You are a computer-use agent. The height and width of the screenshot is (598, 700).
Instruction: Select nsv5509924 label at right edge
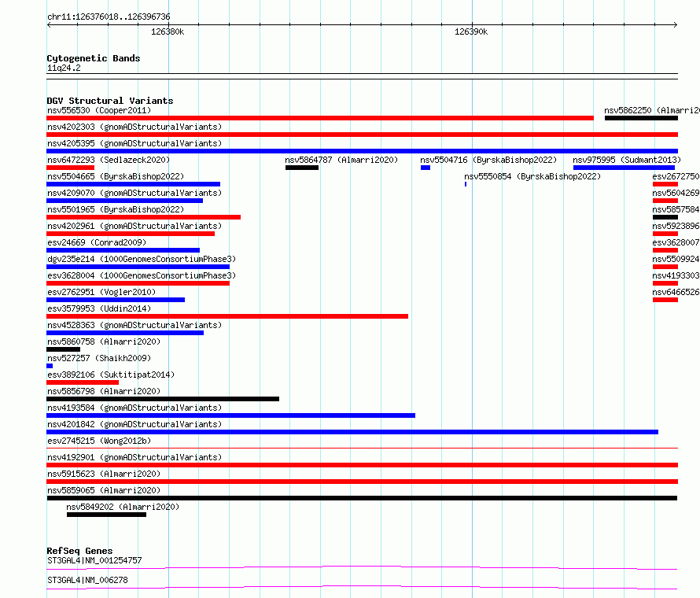tap(676, 259)
